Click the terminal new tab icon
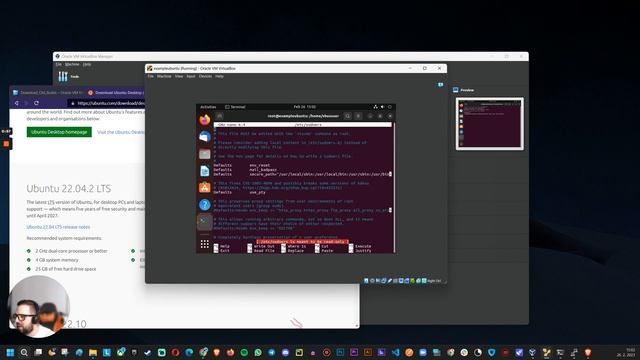Viewport: 640px width, 360px height. click(219, 116)
